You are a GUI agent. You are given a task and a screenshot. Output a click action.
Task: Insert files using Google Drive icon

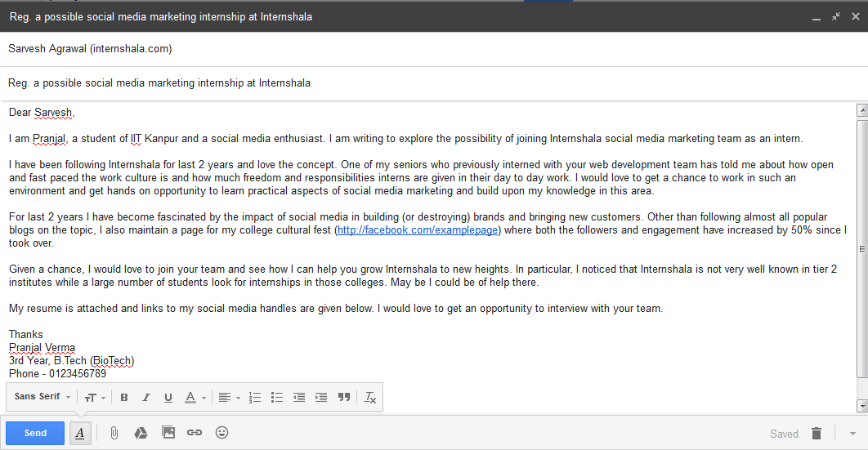click(141, 433)
